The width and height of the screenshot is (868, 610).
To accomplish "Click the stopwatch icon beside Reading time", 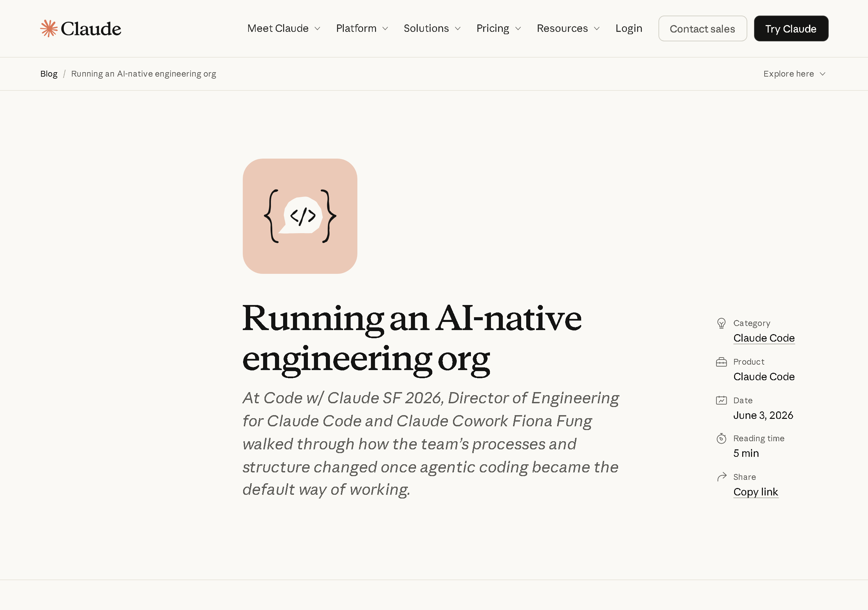I will click(x=721, y=439).
